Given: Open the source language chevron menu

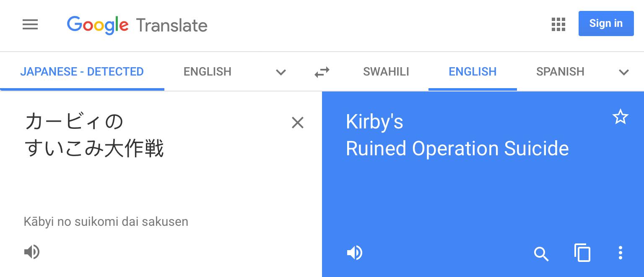Looking at the screenshot, I should [281, 72].
